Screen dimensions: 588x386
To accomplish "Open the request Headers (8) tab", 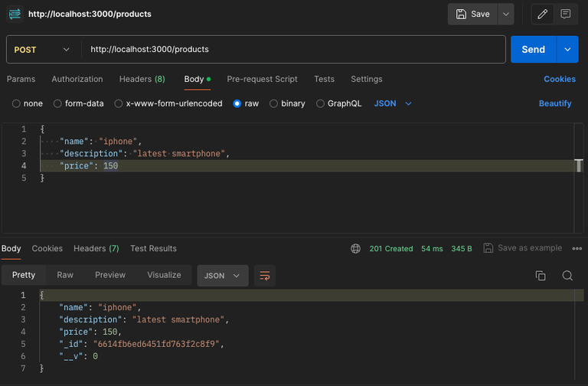I will click(x=142, y=79).
